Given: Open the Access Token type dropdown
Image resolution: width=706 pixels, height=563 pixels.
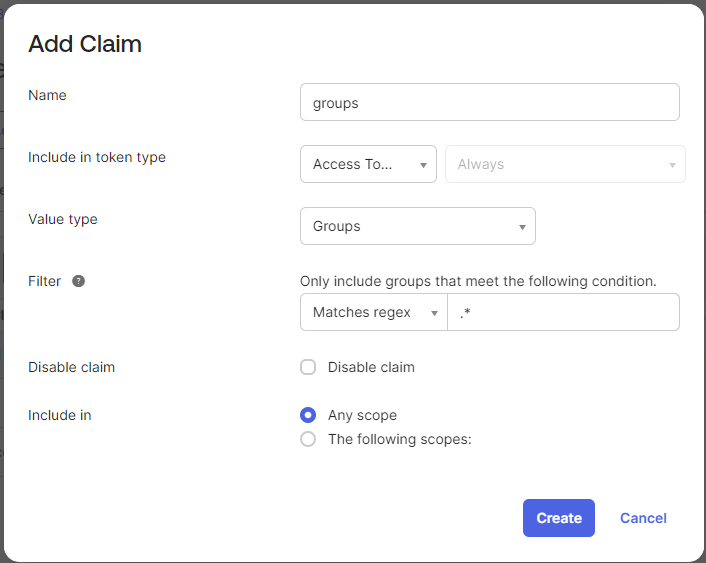Looking at the screenshot, I should 368,164.
